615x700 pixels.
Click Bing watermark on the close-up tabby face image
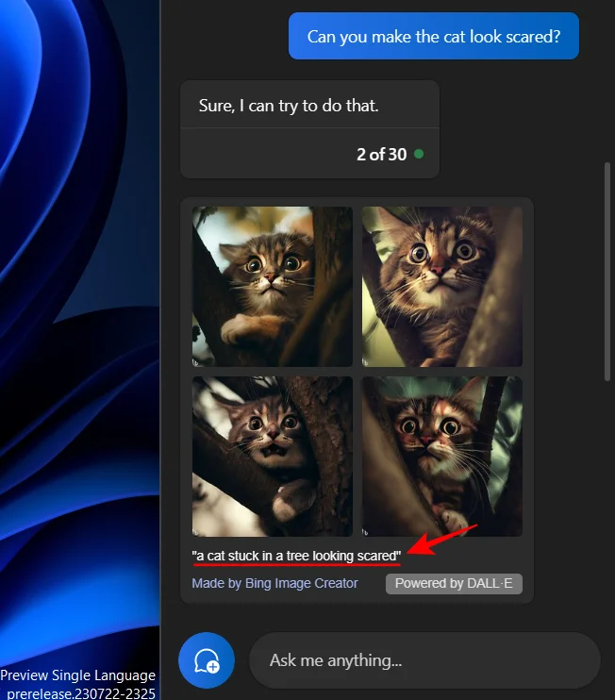click(365, 362)
